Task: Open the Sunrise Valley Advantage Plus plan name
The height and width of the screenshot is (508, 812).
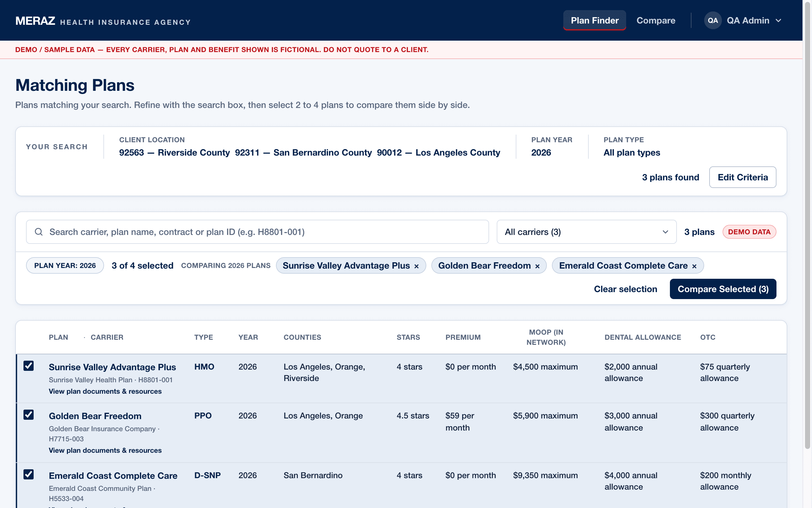Action: [112, 367]
